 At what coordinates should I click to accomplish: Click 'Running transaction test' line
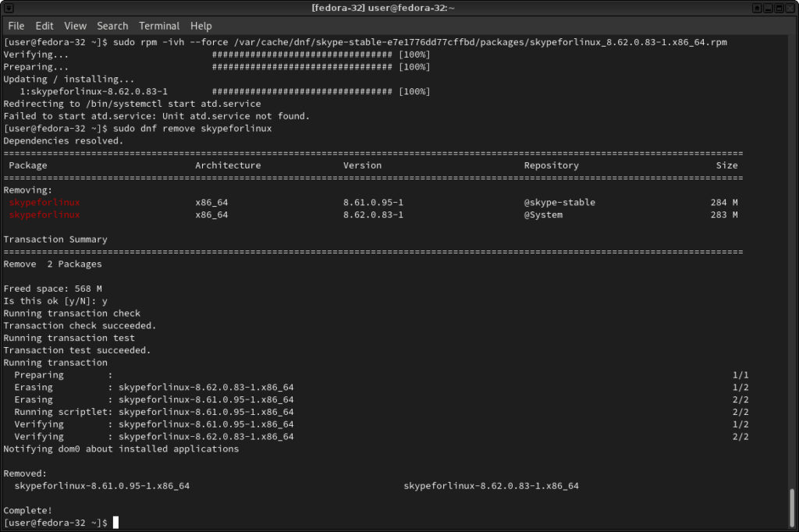tap(69, 338)
